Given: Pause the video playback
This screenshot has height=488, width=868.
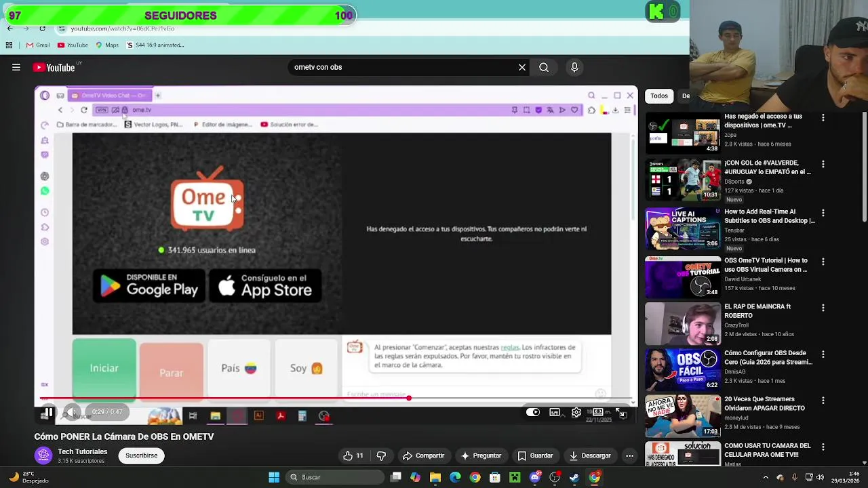Looking at the screenshot, I should coord(49,412).
